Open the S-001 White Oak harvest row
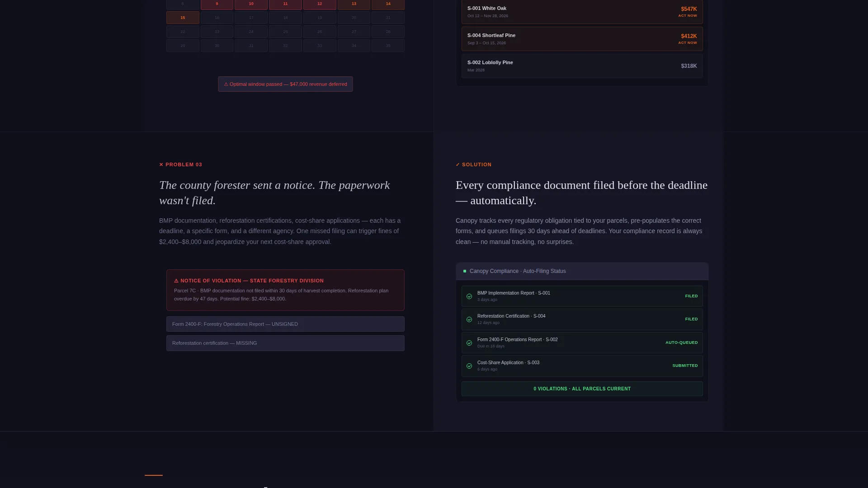This screenshot has height=488, width=868. [582, 12]
